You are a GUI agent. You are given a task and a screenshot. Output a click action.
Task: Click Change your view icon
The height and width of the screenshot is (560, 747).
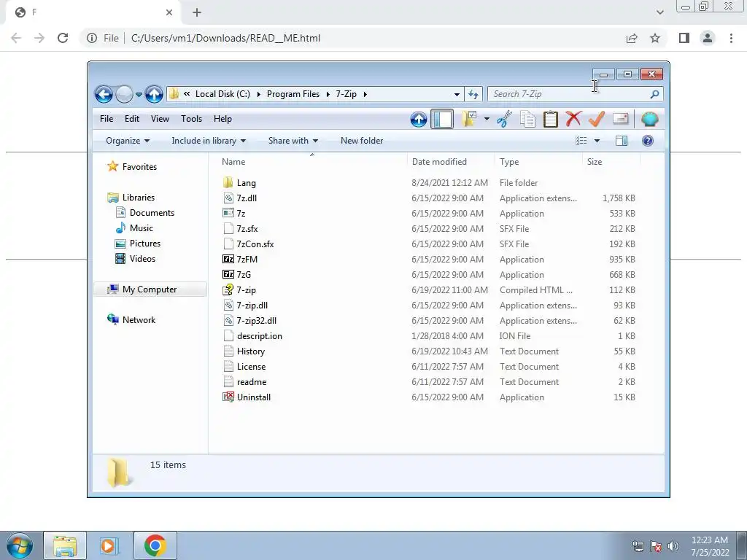point(581,141)
